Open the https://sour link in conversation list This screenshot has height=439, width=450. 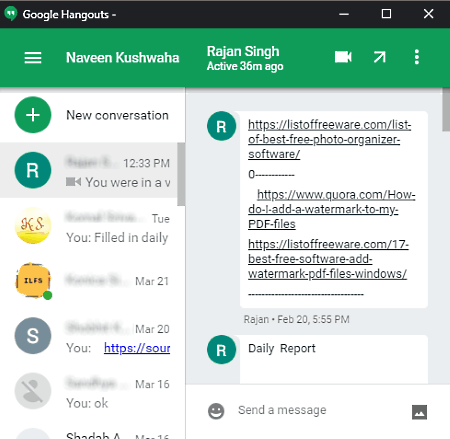[x=137, y=348]
